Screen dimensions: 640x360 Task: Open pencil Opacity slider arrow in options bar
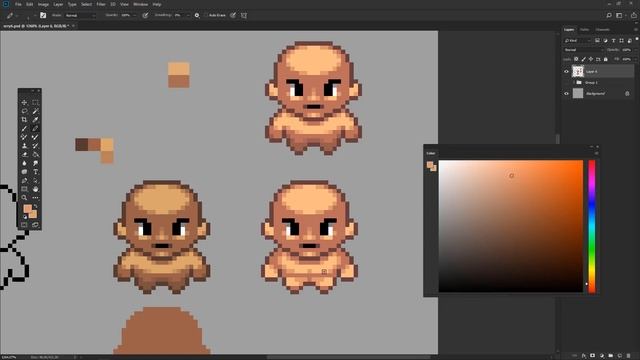point(134,16)
